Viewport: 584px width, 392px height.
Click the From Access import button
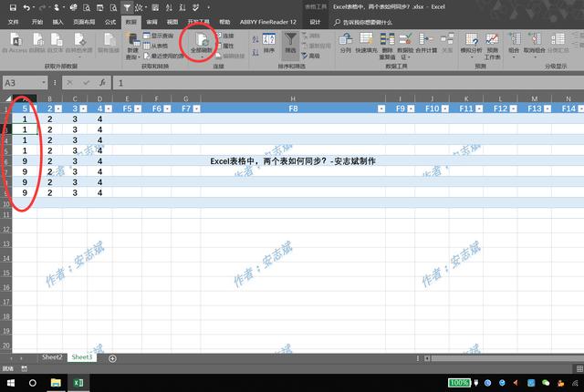click(x=15, y=43)
